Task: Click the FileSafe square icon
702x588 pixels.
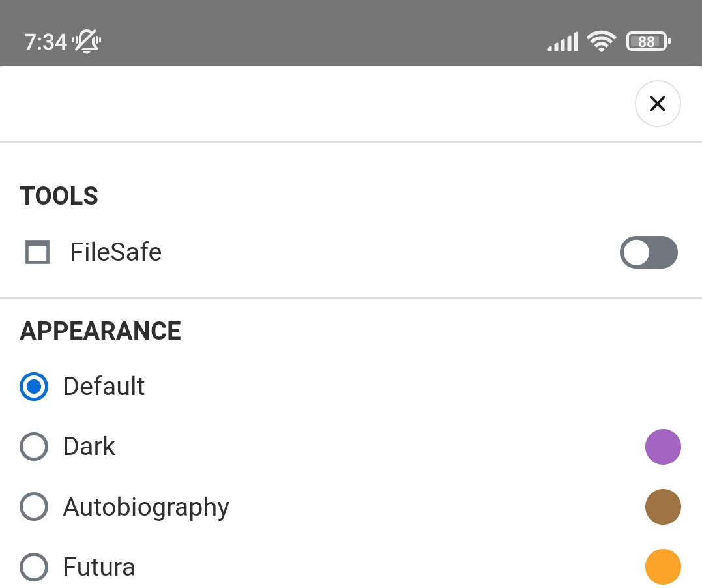Action: point(37,252)
